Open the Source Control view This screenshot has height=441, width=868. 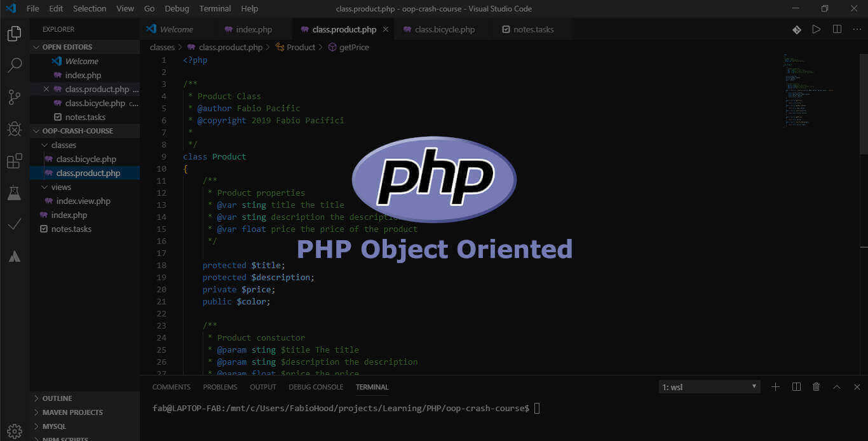(14, 97)
